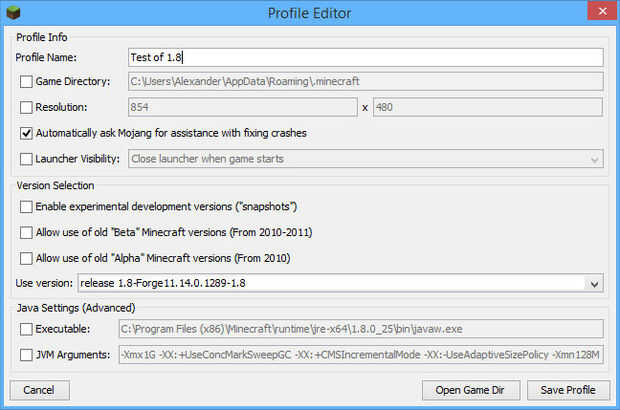Click the Version Selection group heading
Screen dimensions: 620x410
[x=55, y=185]
